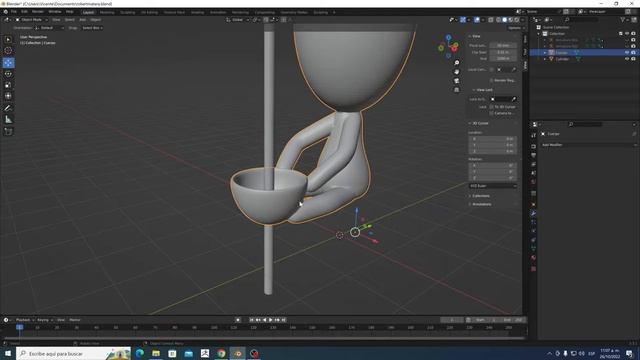
Task: Collapse the 3D Cursor panel
Action: click(x=480, y=123)
